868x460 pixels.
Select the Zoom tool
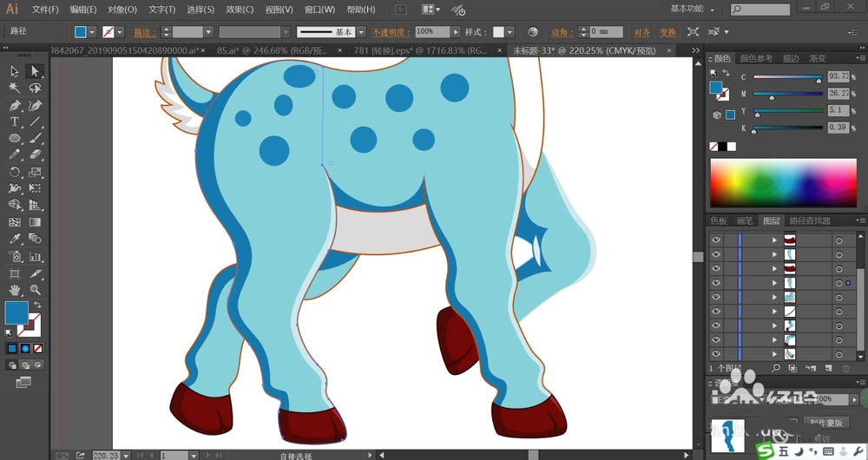[35, 290]
